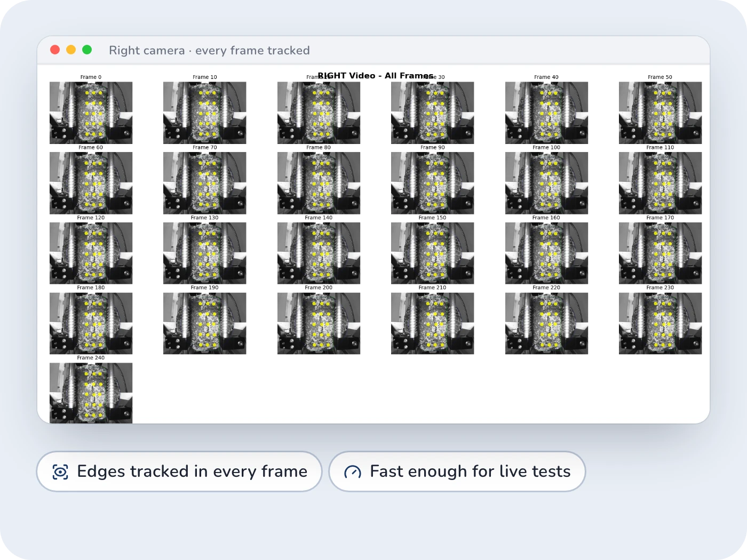Click the green maximize window dot
The width and height of the screenshot is (747, 560).
point(87,50)
